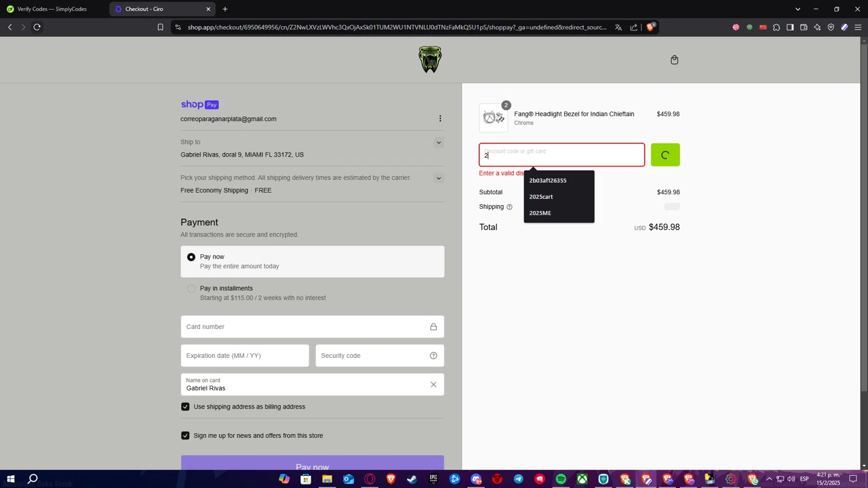
Task: Open Epic Games launcher from taskbar
Action: point(433,479)
